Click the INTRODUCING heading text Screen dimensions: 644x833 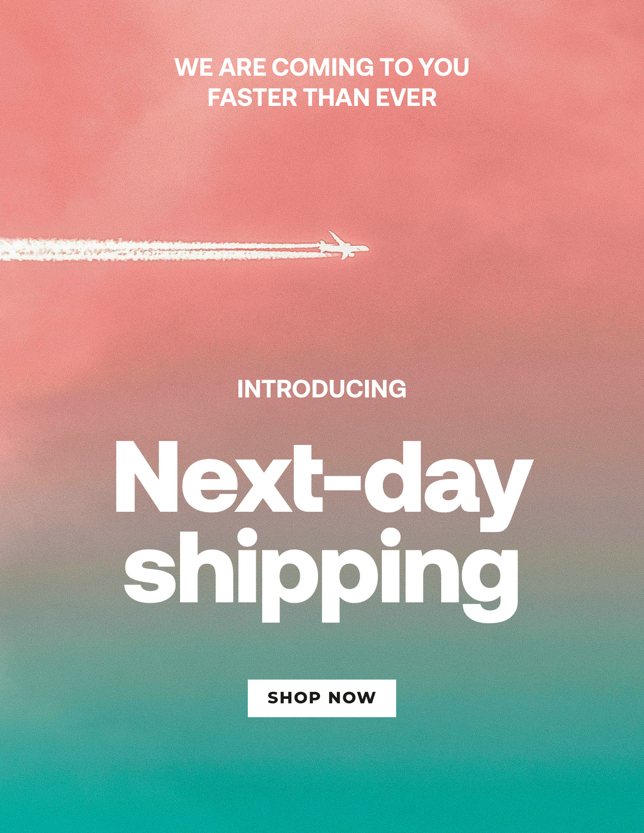[322, 389]
